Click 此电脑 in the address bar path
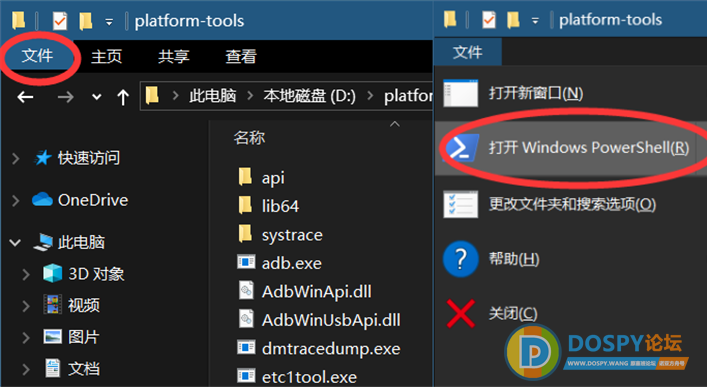The image size is (707, 387). click(212, 96)
